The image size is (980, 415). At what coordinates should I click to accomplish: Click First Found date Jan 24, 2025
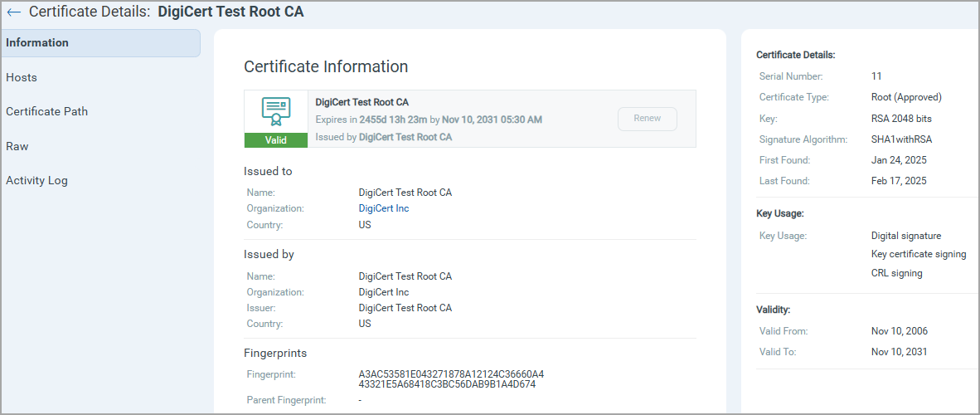click(899, 160)
